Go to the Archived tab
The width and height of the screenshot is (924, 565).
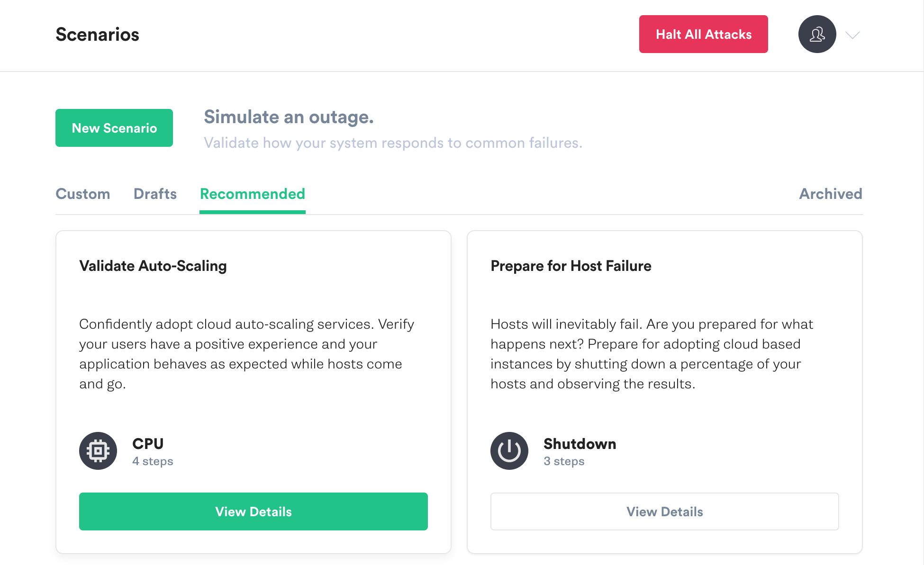(x=831, y=194)
